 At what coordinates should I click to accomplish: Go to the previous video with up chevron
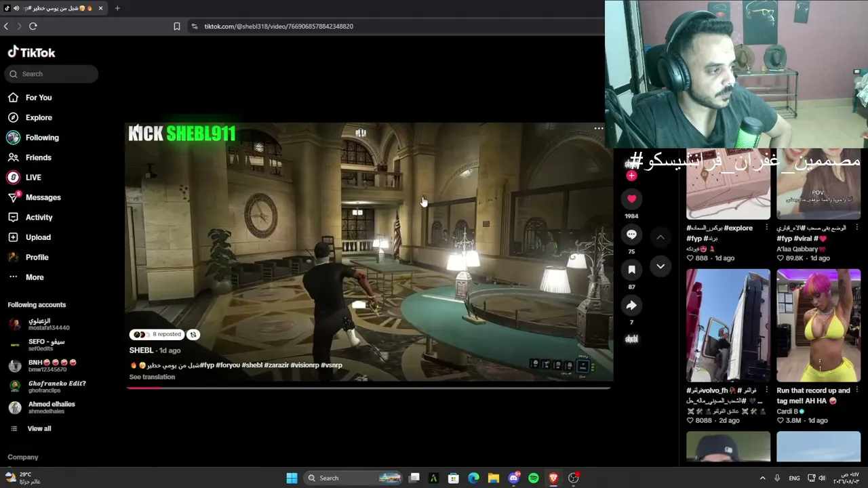click(660, 237)
